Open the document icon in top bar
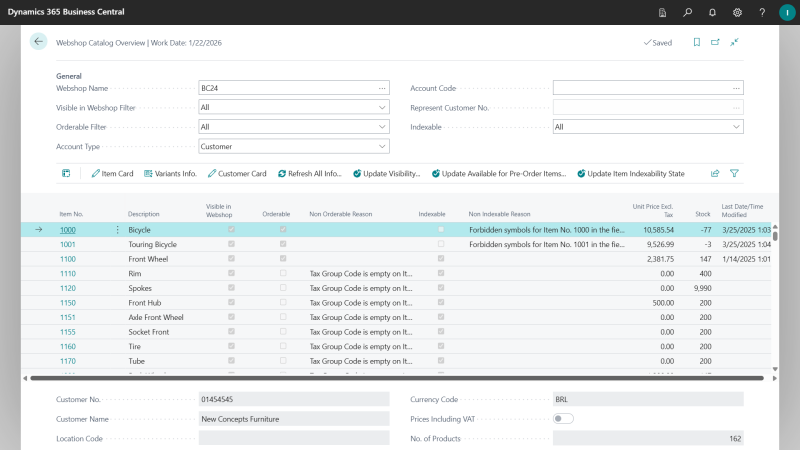 pos(662,12)
